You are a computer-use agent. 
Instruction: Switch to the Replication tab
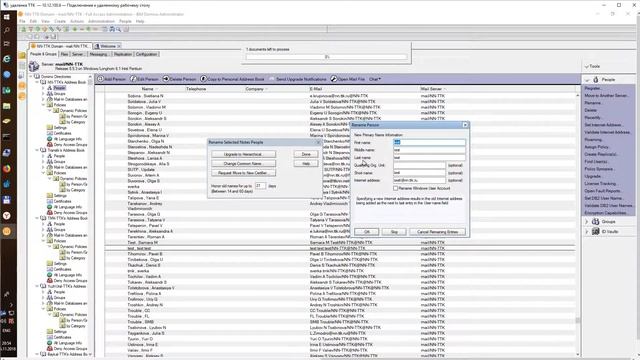pyautogui.click(x=122, y=54)
